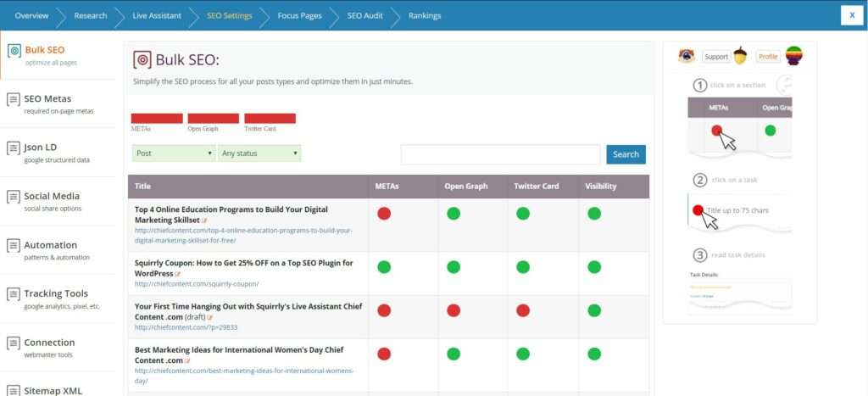Open the Post type dropdown
The width and height of the screenshot is (868, 396).
174,153
